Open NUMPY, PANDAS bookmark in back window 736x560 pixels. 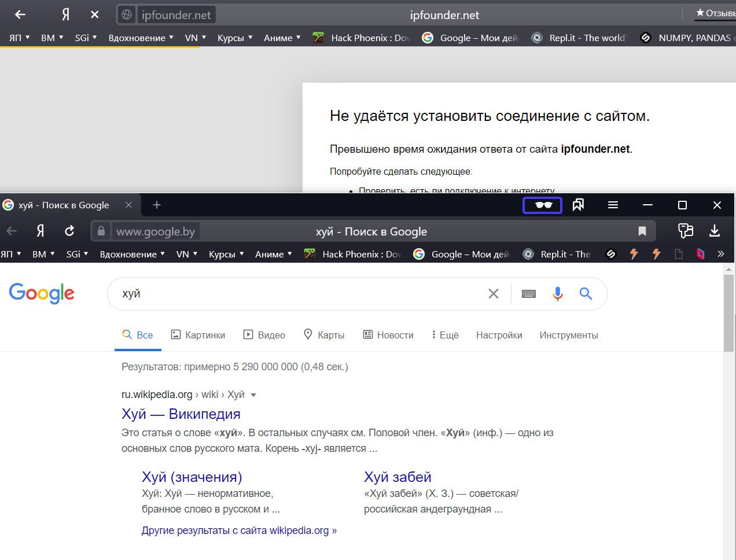click(687, 38)
